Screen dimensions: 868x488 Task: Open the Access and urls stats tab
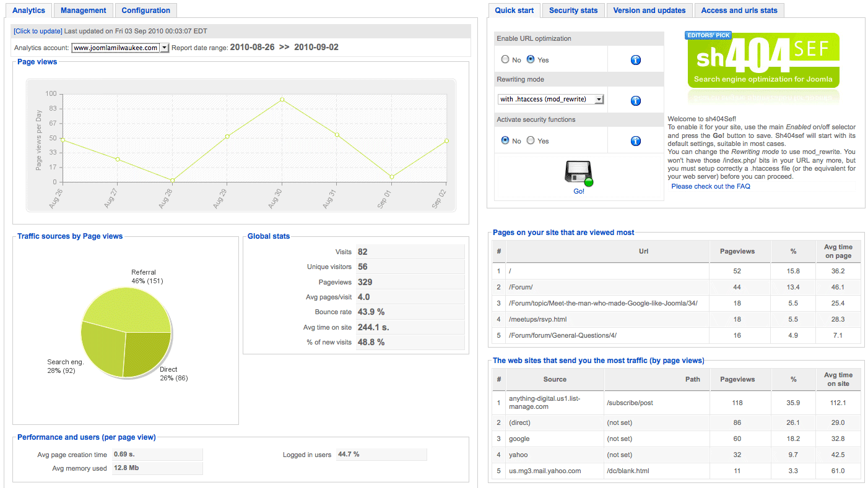click(x=739, y=10)
